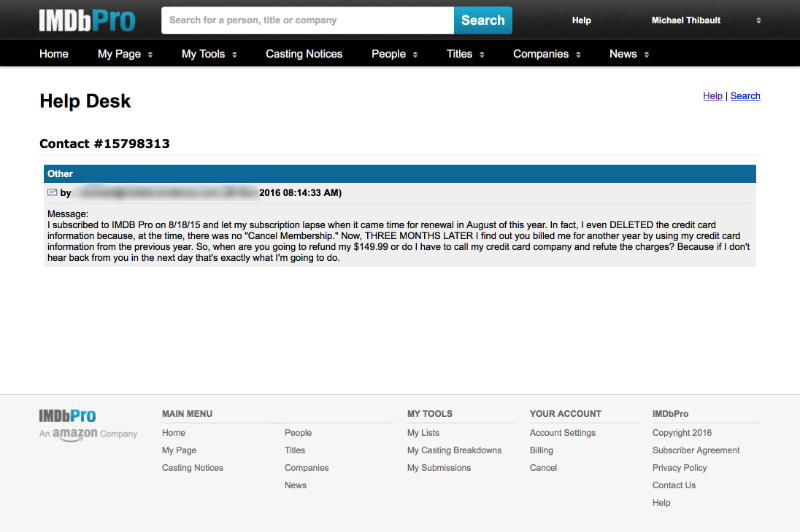
Task: Open the My Page dropdown menu
Action: click(x=125, y=54)
